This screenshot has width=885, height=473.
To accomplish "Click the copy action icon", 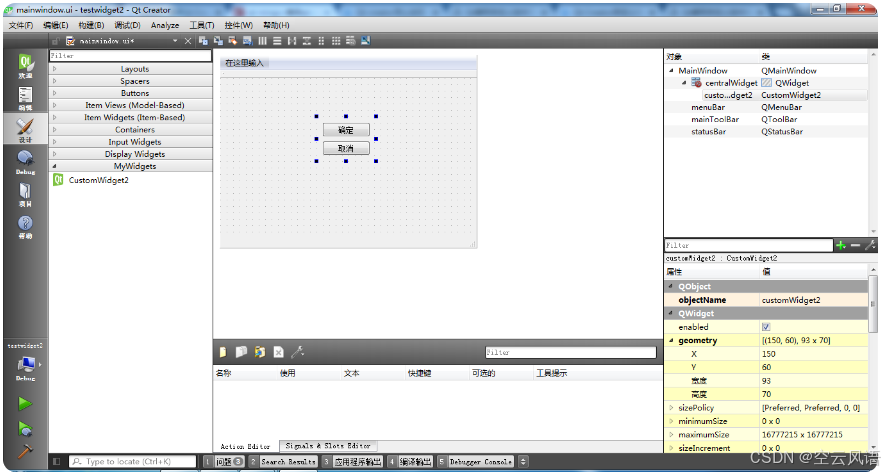I will pos(241,352).
